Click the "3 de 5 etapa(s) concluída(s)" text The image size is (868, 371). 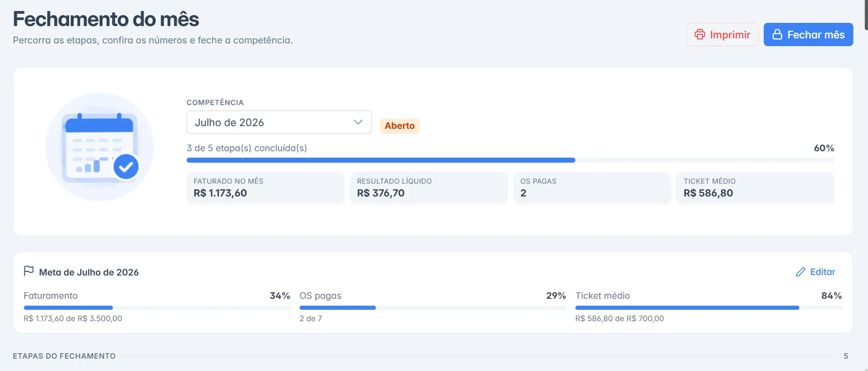tap(246, 148)
